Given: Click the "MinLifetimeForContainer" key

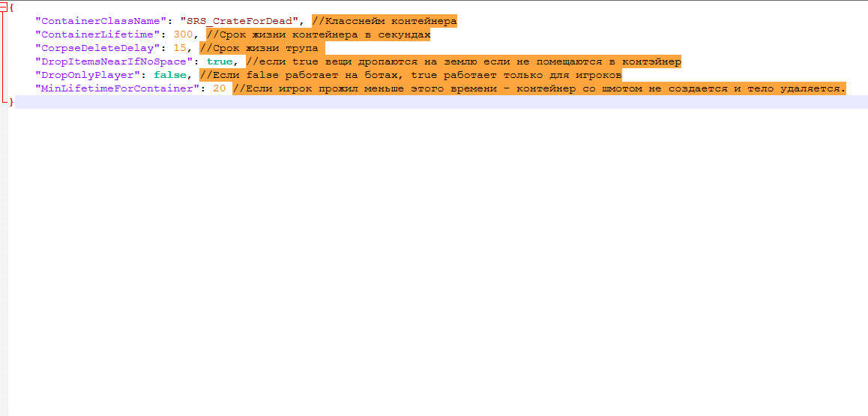Looking at the screenshot, I should tap(117, 88).
